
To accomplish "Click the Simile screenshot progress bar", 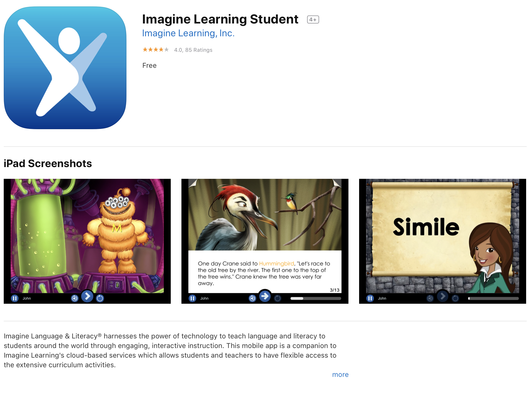I will (493, 298).
